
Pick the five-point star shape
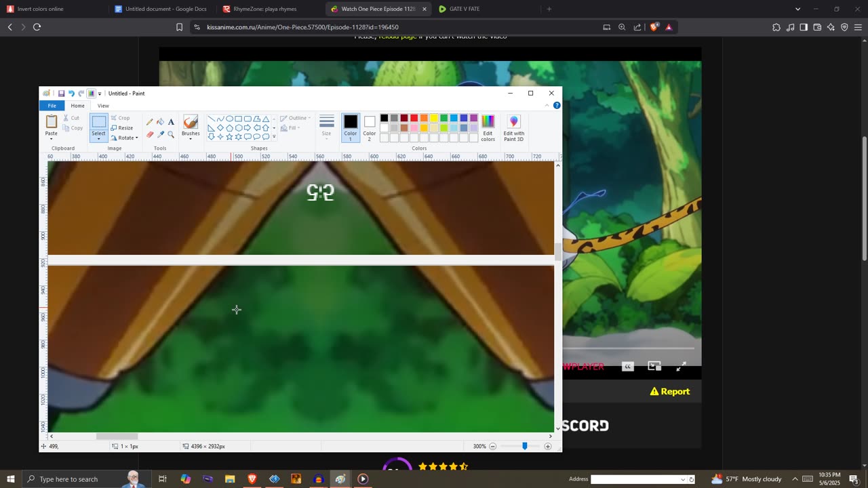[x=229, y=137]
